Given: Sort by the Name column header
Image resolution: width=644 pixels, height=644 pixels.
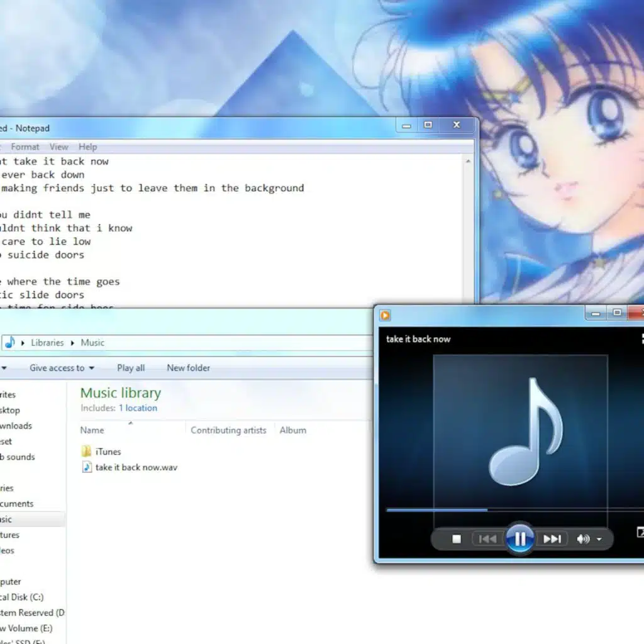Looking at the screenshot, I should pos(92,430).
